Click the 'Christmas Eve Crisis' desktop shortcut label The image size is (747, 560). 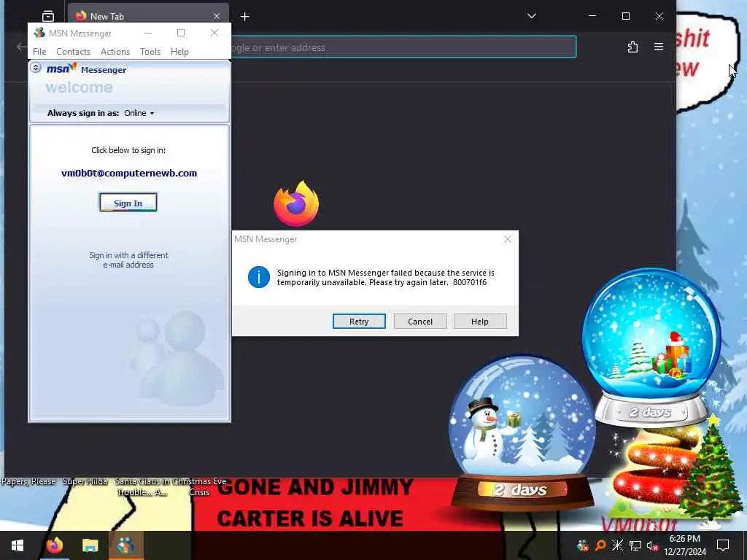pos(199,486)
